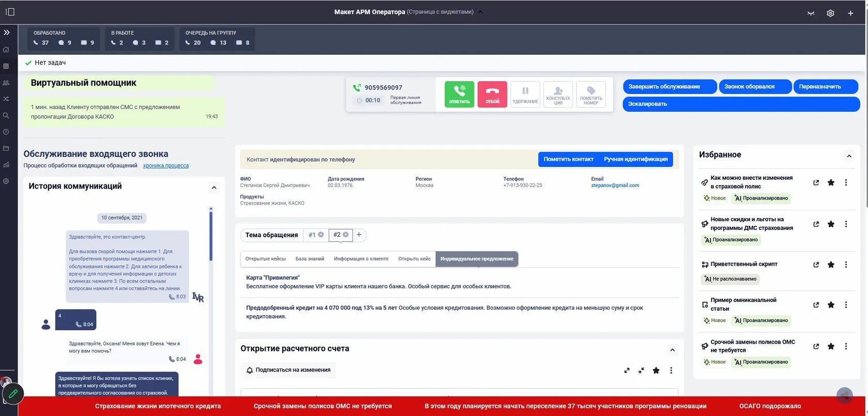Open Приветственный скрипт in new window
The width and height of the screenshot is (868, 416).
coord(816,265)
